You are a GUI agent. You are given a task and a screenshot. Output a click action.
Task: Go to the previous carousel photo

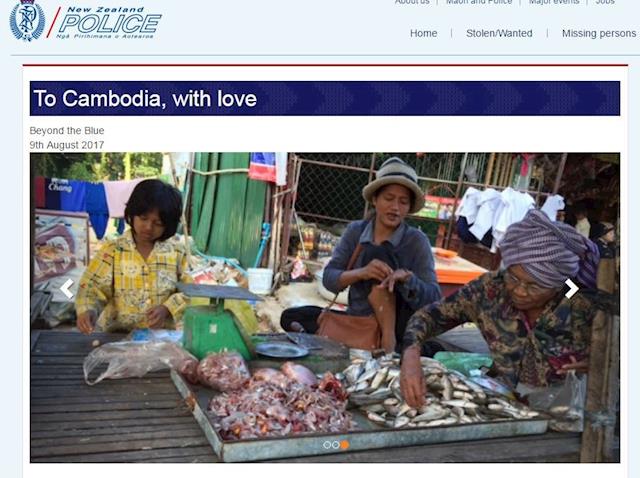pos(67,289)
